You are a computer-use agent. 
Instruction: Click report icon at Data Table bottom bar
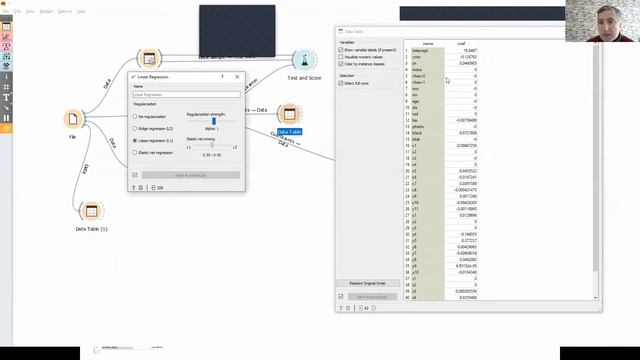tap(348, 308)
